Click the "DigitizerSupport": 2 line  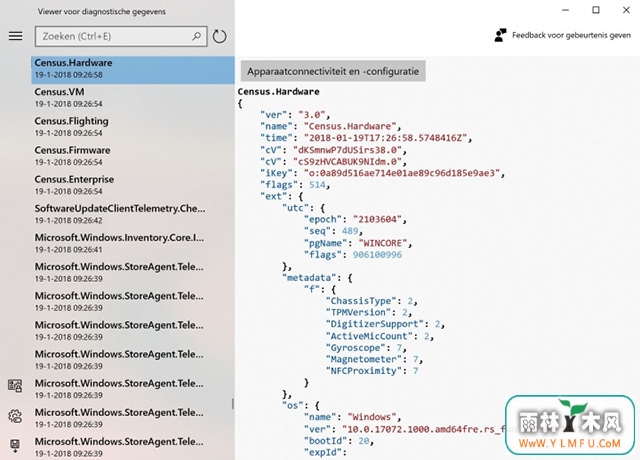point(385,324)
